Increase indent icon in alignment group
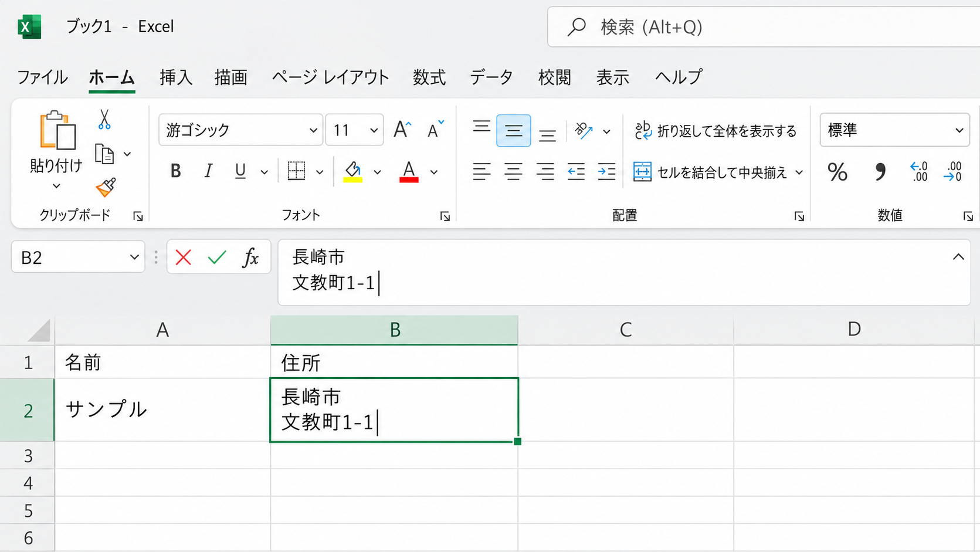 coord(606,172)
